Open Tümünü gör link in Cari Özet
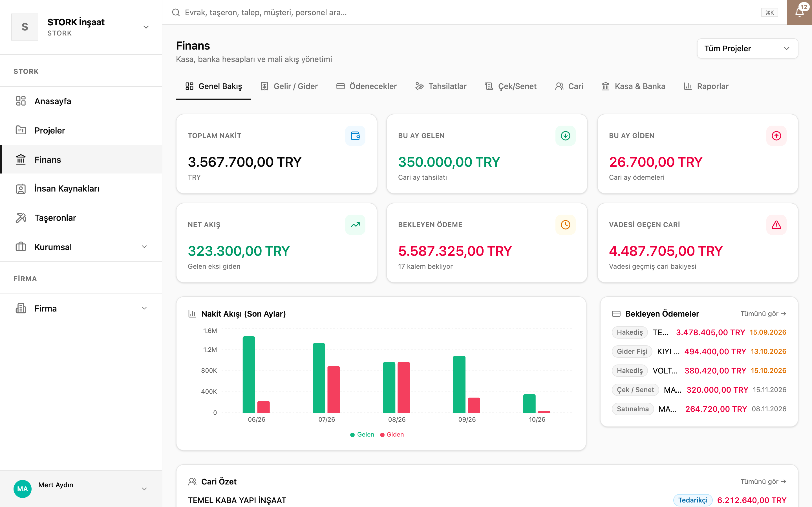The height and width of the screenshot is (507, 812). 763,481
